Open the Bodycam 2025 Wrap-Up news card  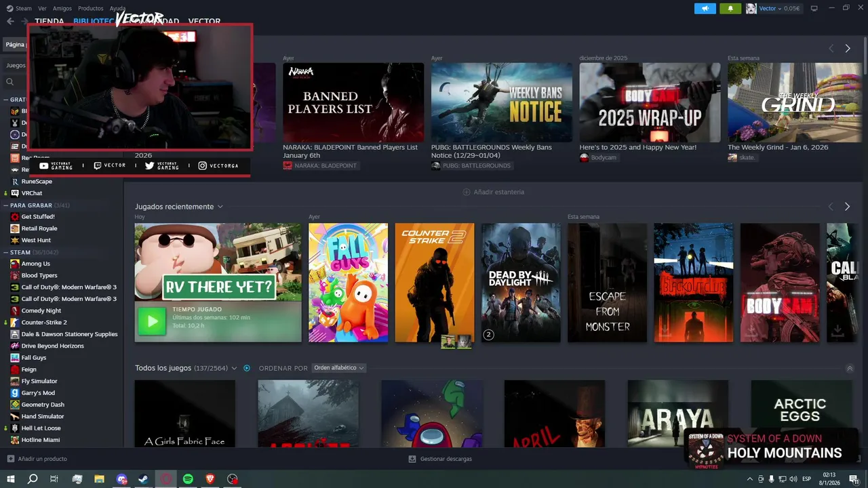click(650, 102)
